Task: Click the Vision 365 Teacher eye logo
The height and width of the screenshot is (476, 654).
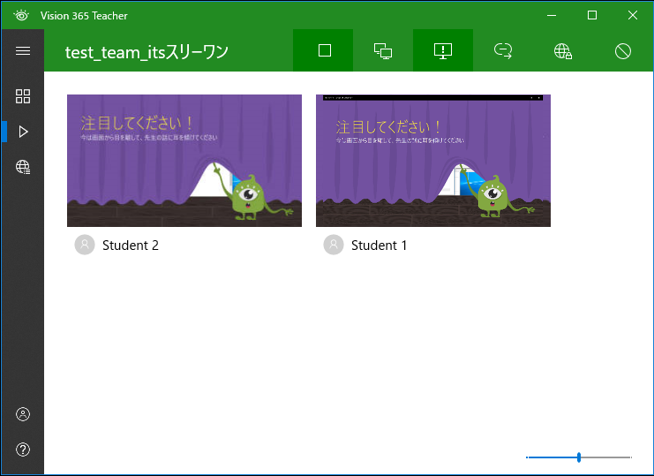Action: pyautogui.click(x=21, y=15)
